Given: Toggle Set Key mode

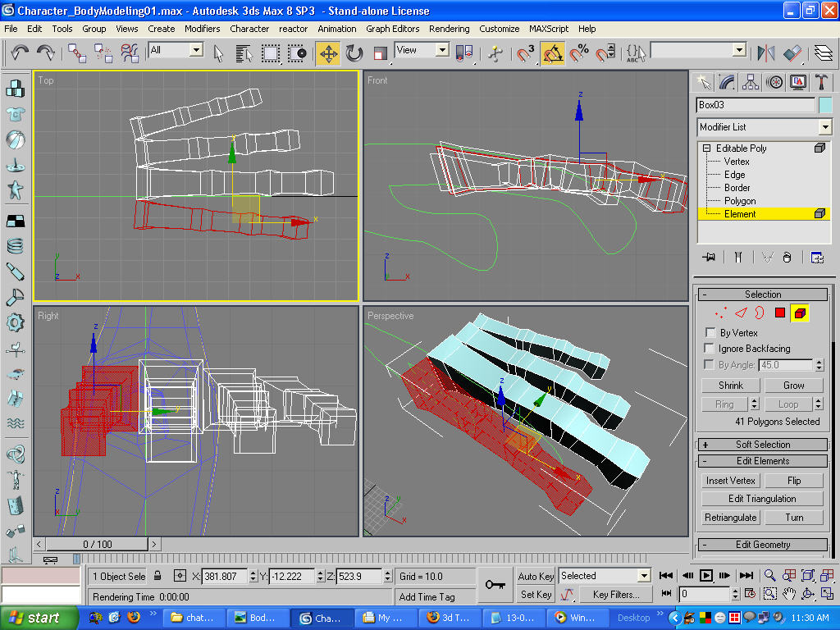Looking at the screenshot, I should coord(535,594).
